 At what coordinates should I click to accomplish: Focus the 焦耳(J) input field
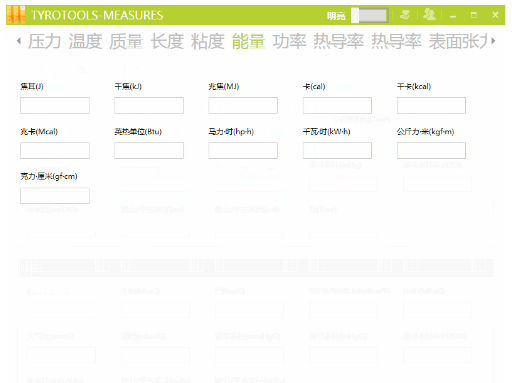coord(55,105)
